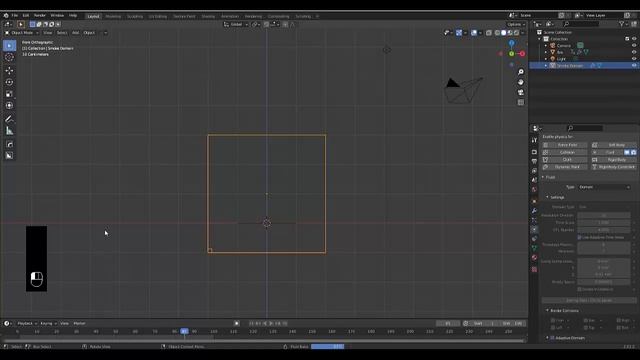This screenshot has height=360, width=640.
Task: Select the Select Box tool
Action: coord(9,45)
